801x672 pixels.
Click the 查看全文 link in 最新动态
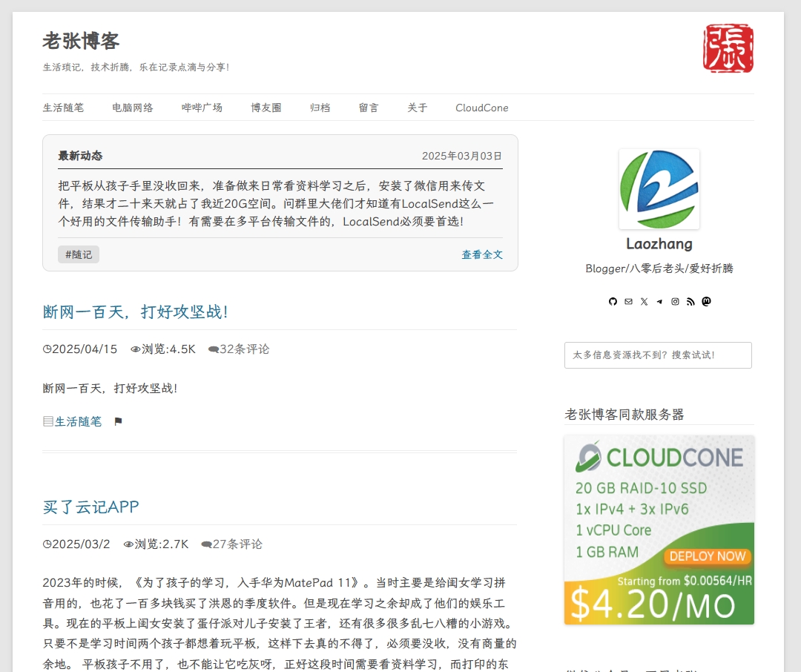point(482,254)
